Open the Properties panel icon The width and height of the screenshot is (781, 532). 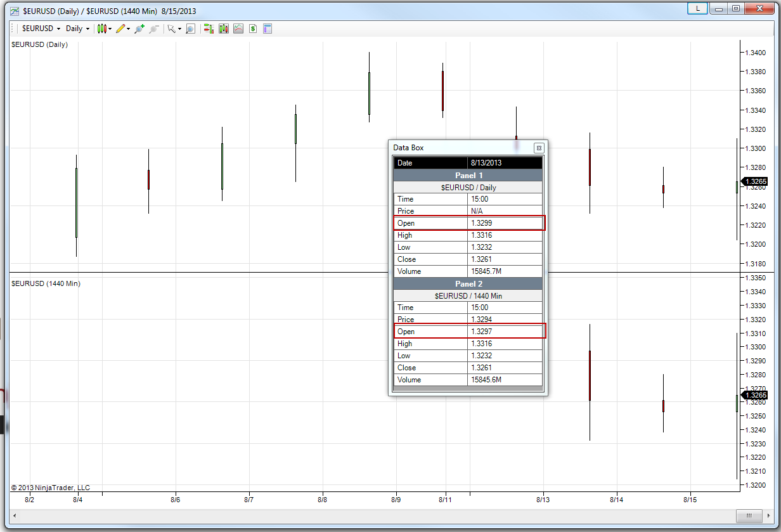tap(268, 29)
